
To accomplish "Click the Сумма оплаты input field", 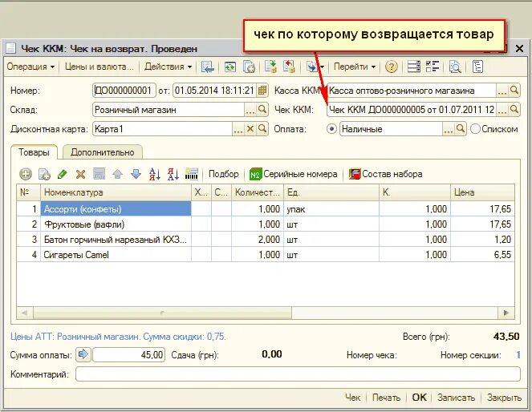I will [128, 355].
